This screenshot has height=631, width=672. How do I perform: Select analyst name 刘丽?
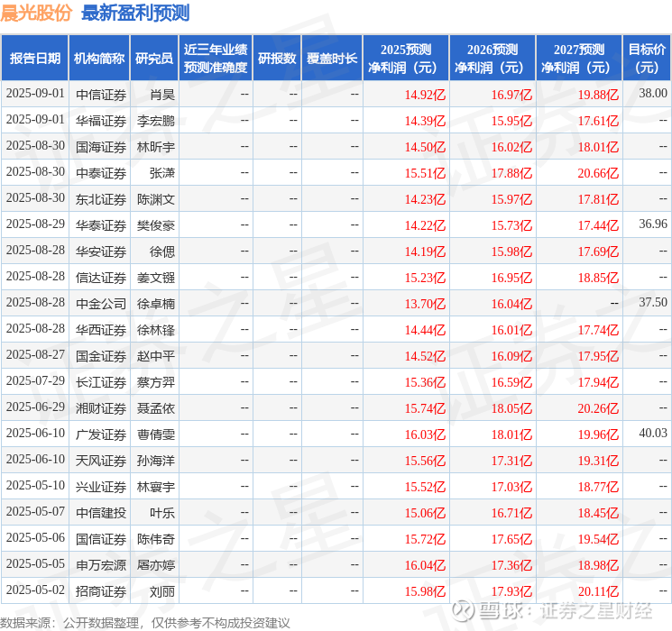(162, 591)
